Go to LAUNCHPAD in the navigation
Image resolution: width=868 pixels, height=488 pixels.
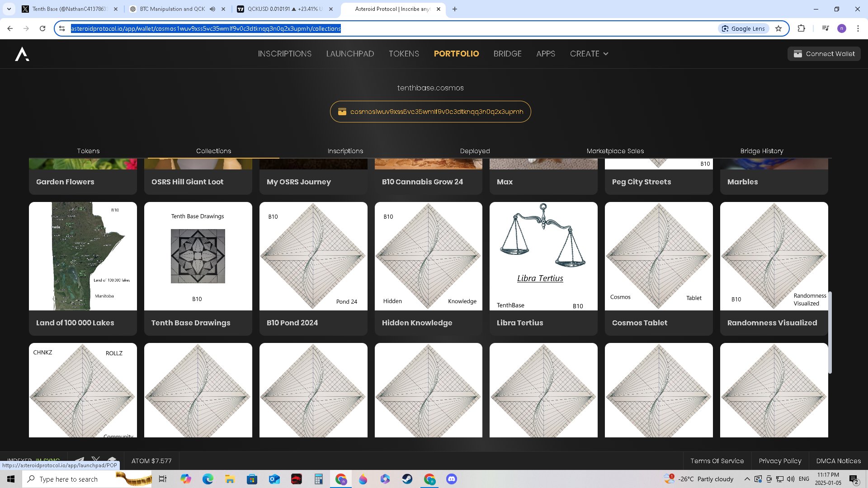point(350,54)
